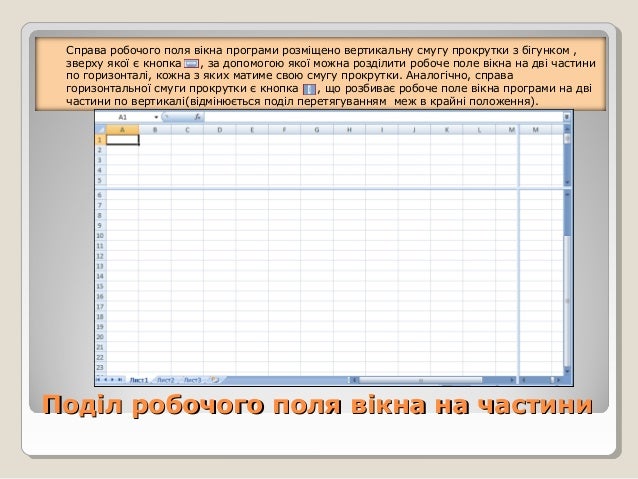
Task: Click the Name Box showing A1
Action: click(124, 117)
